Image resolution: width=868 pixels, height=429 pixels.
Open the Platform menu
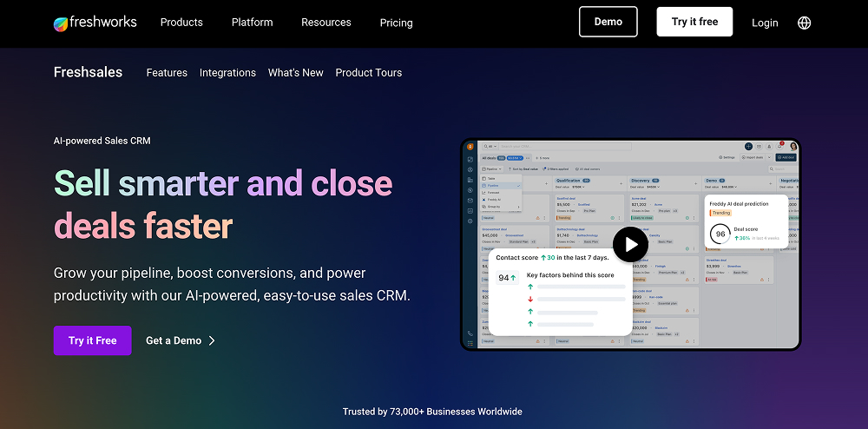pyautogui.click(x=252, y=23)
